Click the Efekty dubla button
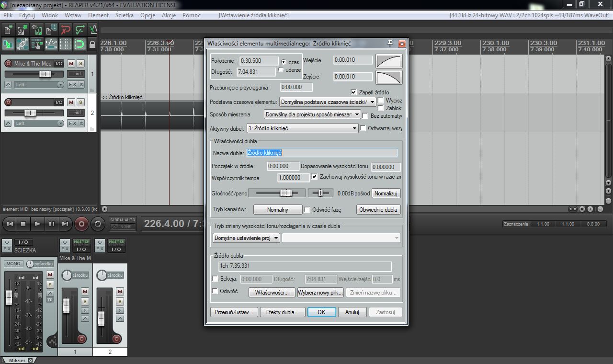613x364 pixels. pyautogui.click(x=283, y=312)
